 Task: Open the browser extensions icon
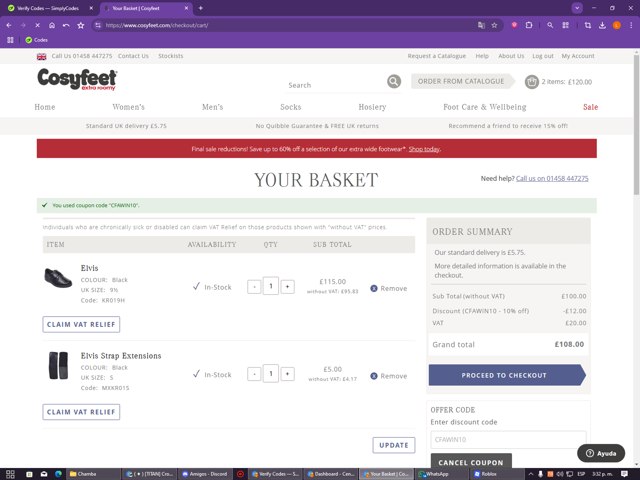(x=529, y=25)
